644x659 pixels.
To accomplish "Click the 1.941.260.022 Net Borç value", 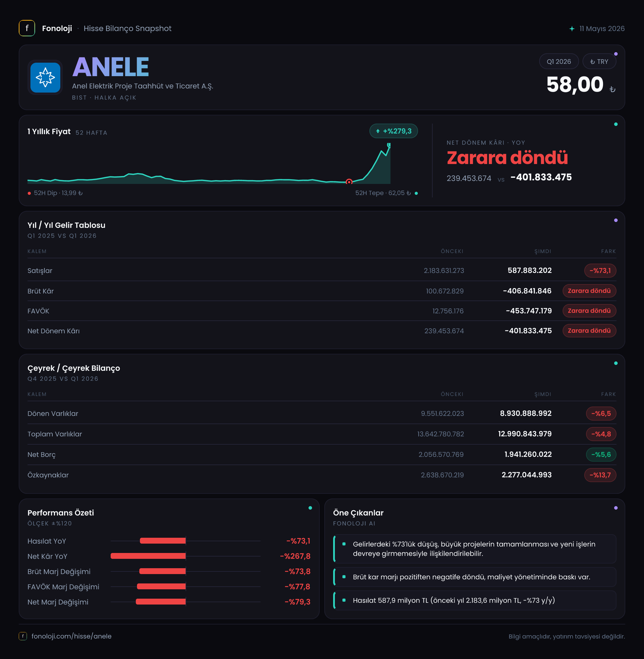I will tap(528, 454).
